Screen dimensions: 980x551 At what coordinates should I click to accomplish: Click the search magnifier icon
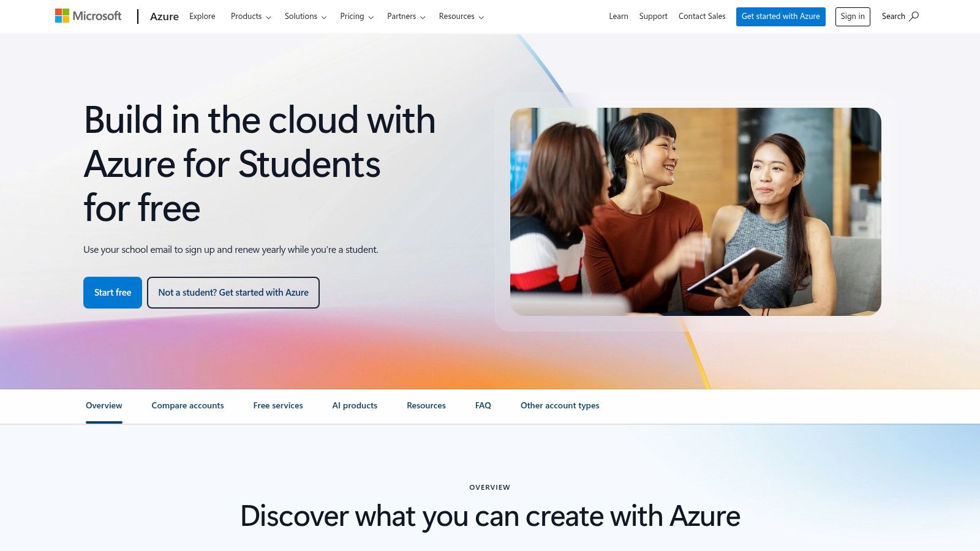tap(914, 17)
